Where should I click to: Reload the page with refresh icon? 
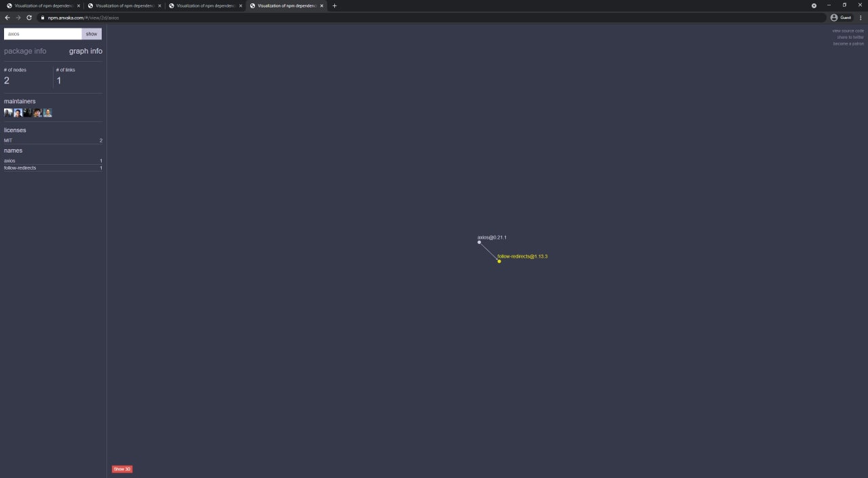(x=29, y=18)
